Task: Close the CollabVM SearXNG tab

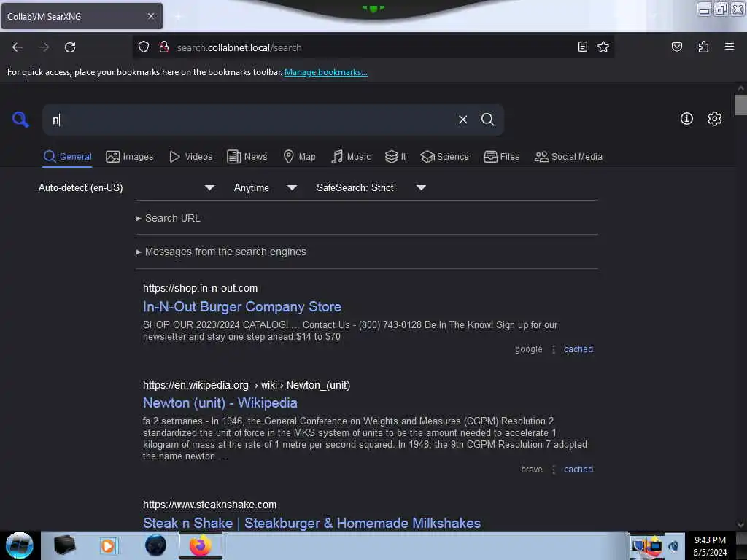Action: click(151, 16)
